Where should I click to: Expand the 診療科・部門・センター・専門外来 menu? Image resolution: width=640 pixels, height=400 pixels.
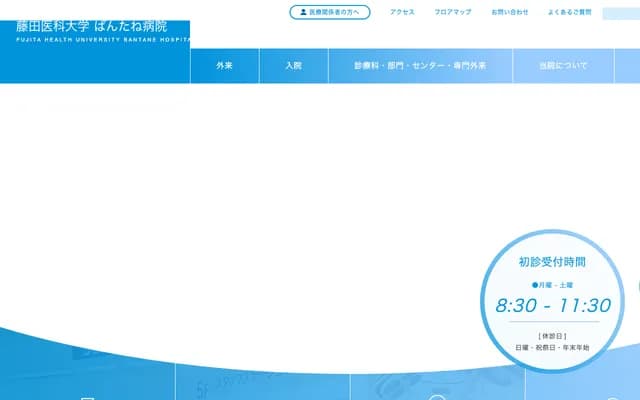click(x=420, y=65)
